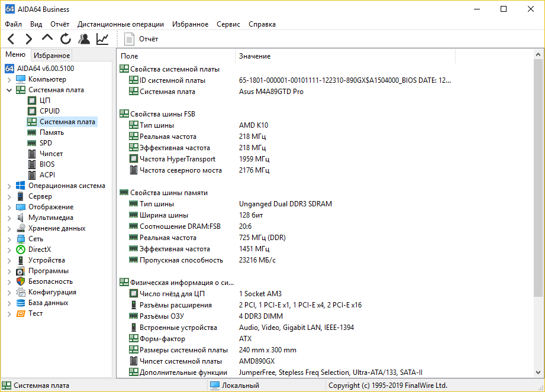
Task: Click the Безопасность shield icon
Action: 21,281
